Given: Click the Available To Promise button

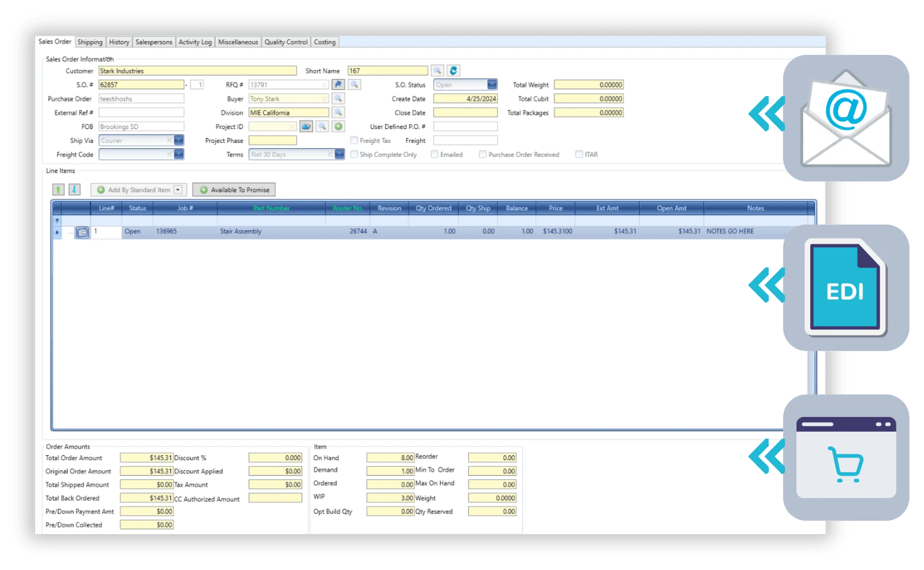Looking at the screenshot, I should (x=234, y=190).
